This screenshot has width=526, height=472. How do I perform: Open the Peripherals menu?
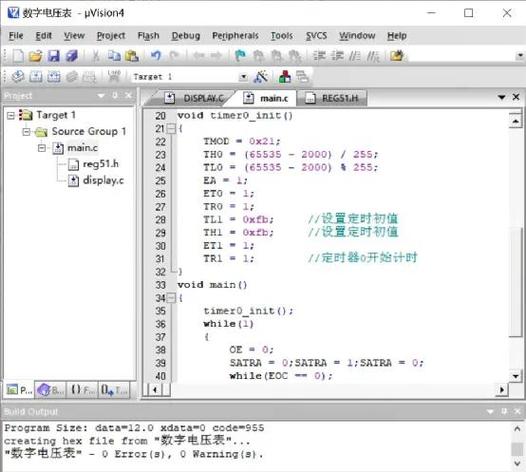point(235,36)
